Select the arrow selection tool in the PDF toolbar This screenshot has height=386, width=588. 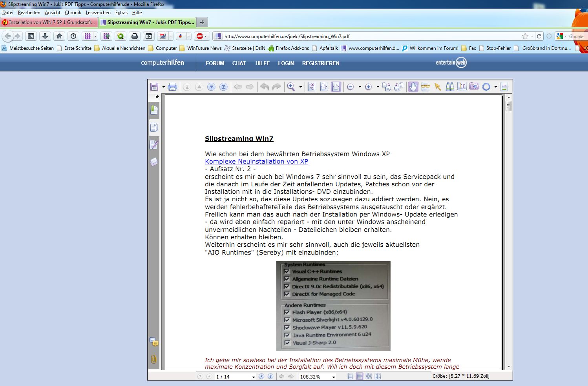click(438, 87)
